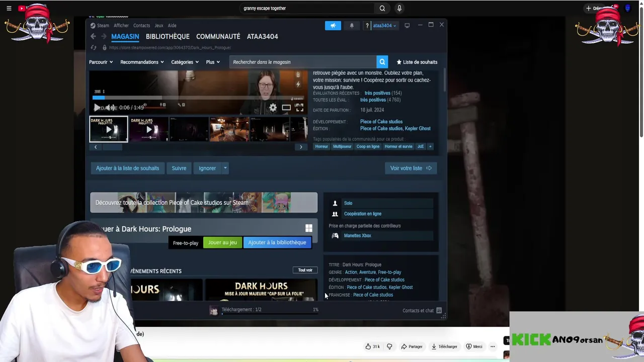The height and width of the screenshot is (362, 644).
Task: Open Contacts et chat
Action: pos(422,310)
